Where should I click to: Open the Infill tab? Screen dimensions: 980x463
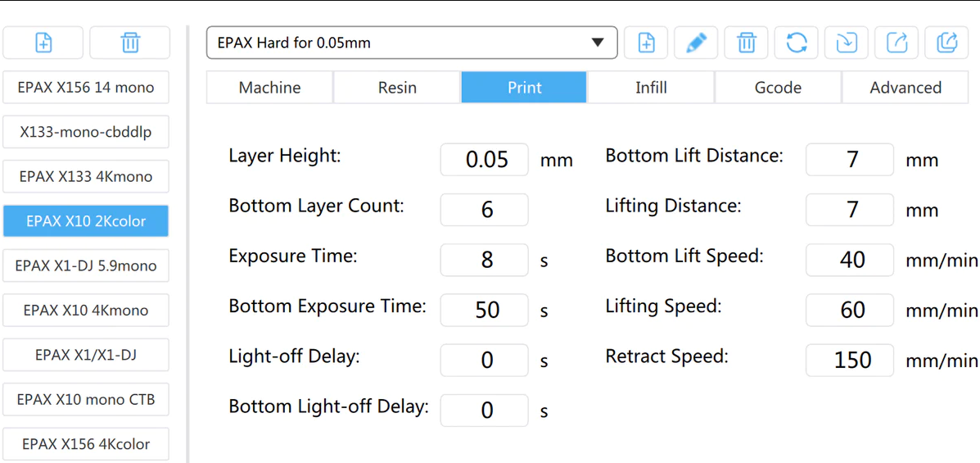pos(651,88)
